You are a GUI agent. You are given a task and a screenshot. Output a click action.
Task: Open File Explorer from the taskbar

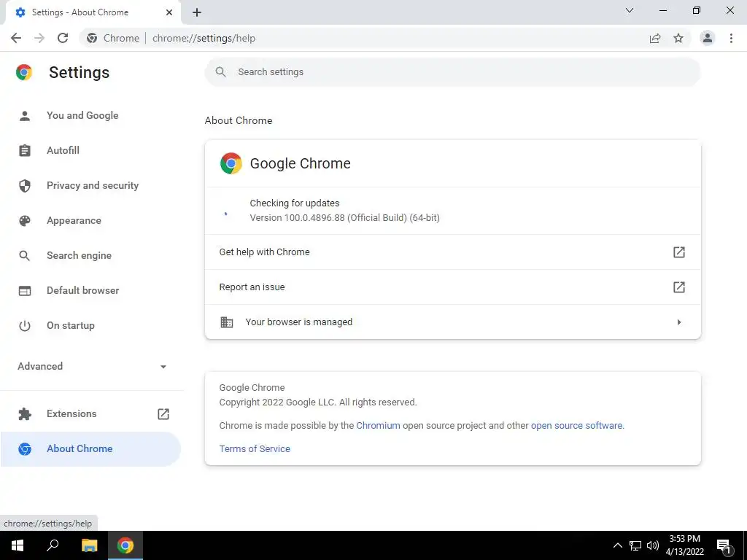pos(89,545)
